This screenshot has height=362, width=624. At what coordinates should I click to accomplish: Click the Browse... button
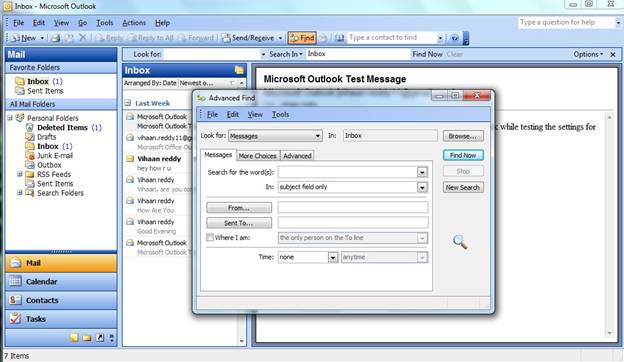[x=463, y=136]
